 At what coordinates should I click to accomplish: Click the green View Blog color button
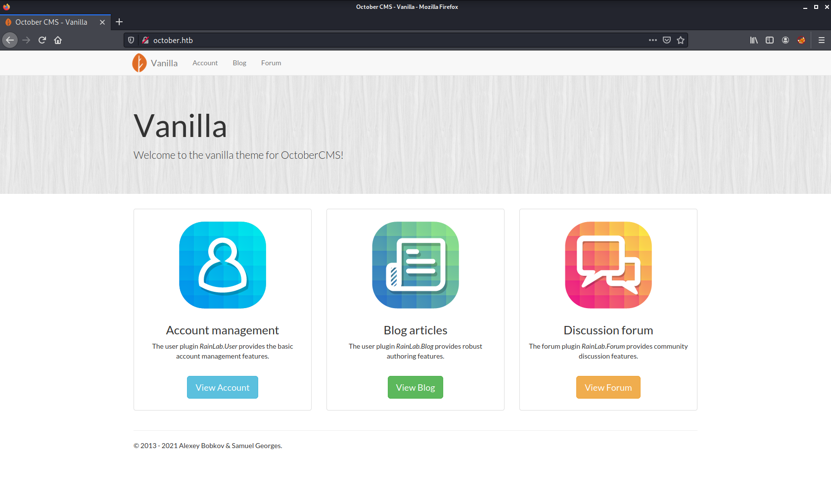[415, 387]
